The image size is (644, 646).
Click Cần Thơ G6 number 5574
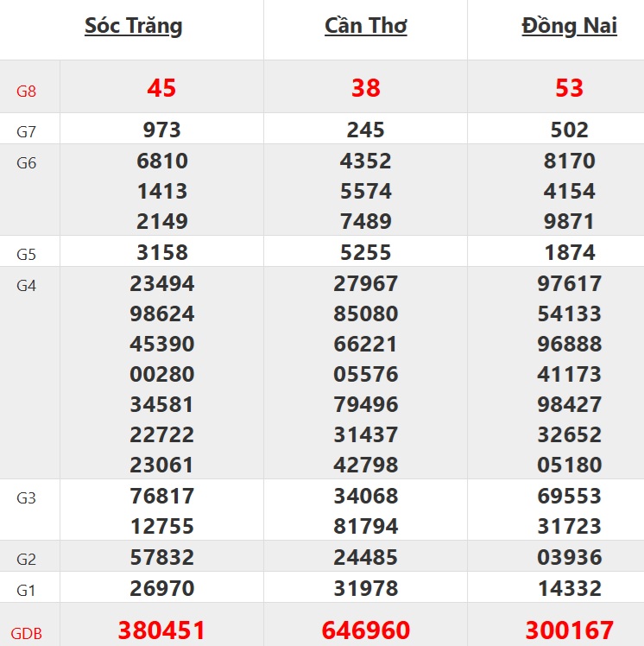coord(366,191)
